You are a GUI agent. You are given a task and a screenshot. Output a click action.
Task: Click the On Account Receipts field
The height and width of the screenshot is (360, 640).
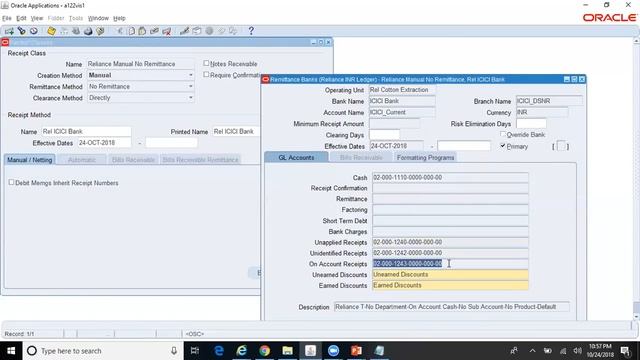[x=450, y=264]
